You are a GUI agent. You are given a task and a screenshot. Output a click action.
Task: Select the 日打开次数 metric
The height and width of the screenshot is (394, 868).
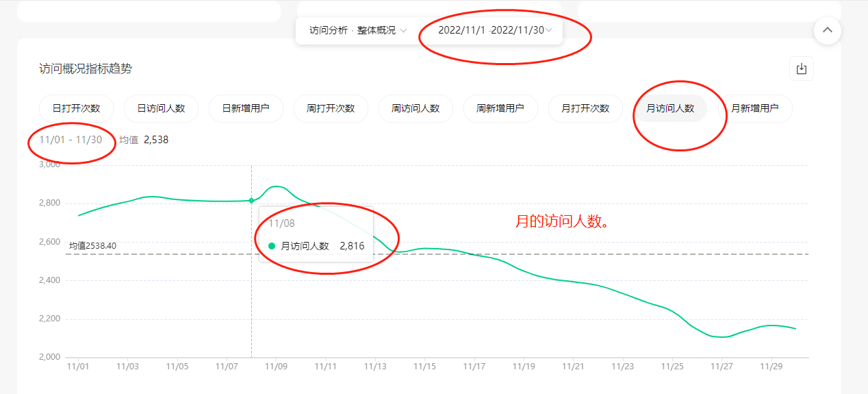coord(76,108)
